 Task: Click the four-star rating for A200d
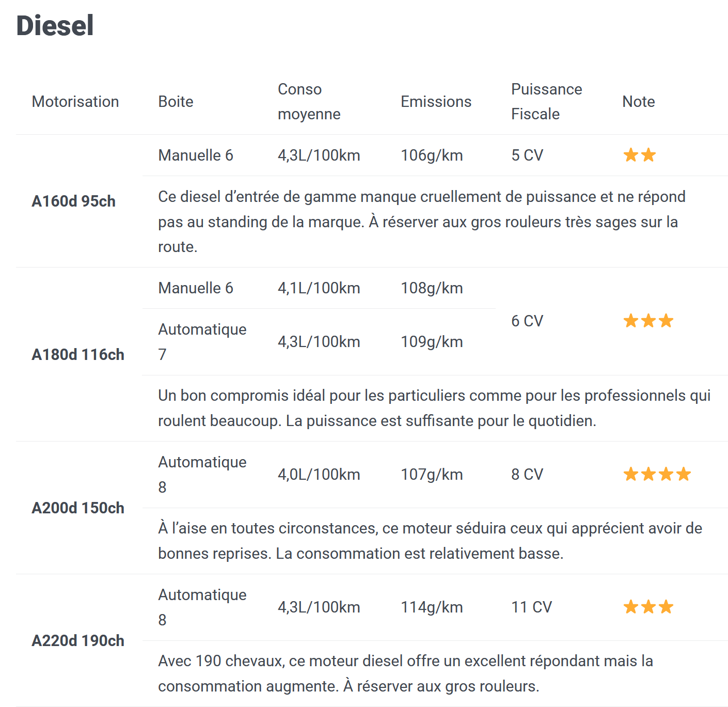tap(657, 474)
